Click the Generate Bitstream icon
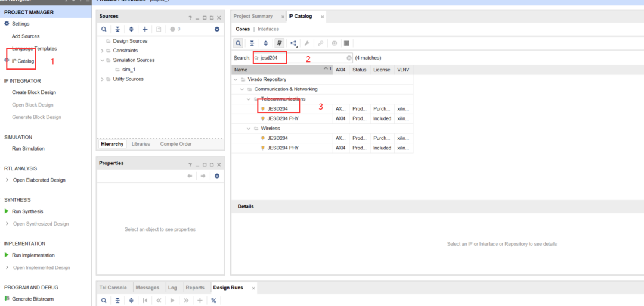The height and width of the screenshot is (306, 644). pyautogui.click(x=7, y=299)
